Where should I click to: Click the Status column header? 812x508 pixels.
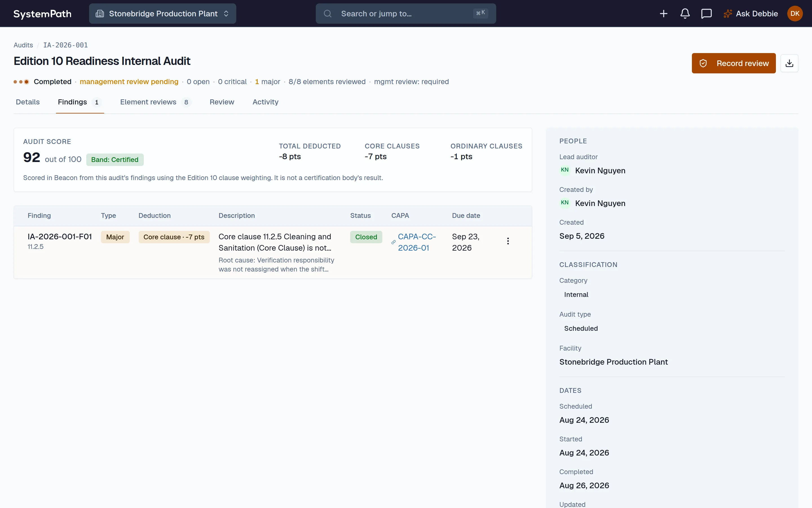point(360,216)
